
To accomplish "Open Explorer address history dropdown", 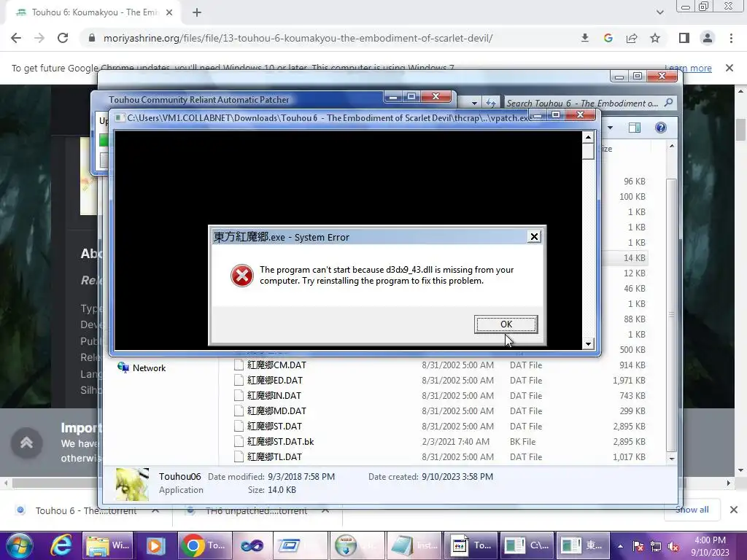I will pyautogui.click(x=474, y=103).
